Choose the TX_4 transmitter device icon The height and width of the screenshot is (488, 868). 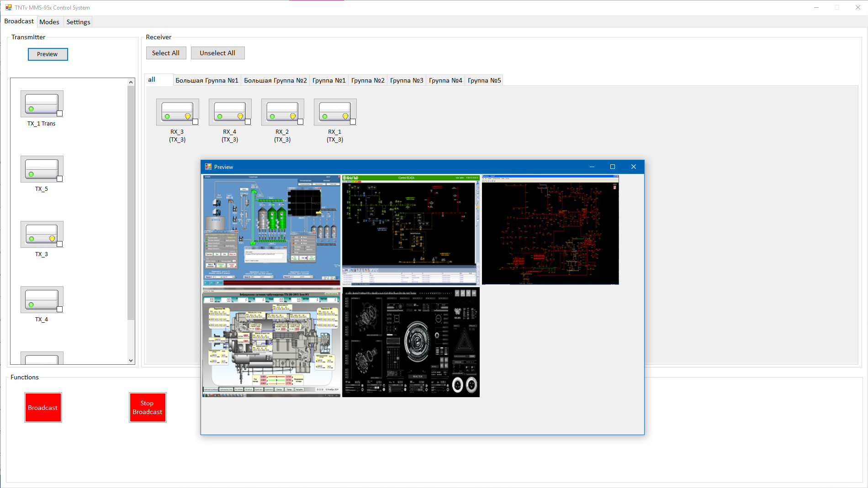(42, 299)
